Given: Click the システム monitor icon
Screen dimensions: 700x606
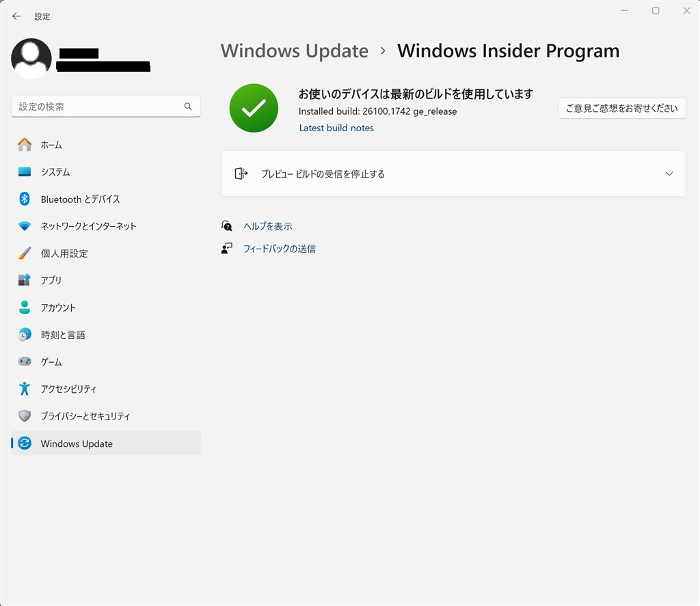Looking at the screenshot, I should (25, 171).
